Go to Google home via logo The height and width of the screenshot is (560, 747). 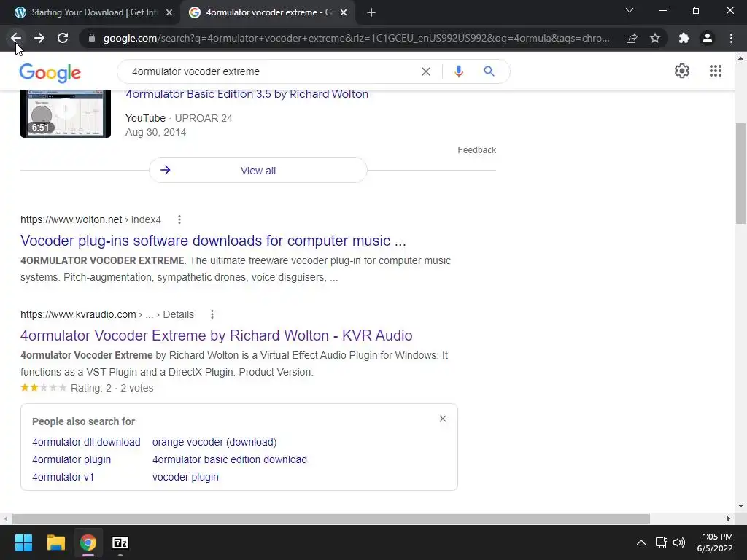pyautogui.click(x=50, y=73)
